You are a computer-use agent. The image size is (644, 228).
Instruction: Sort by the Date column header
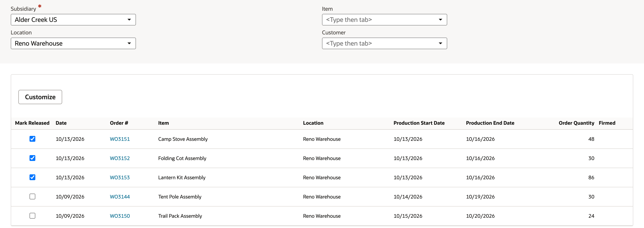point(61,123)
